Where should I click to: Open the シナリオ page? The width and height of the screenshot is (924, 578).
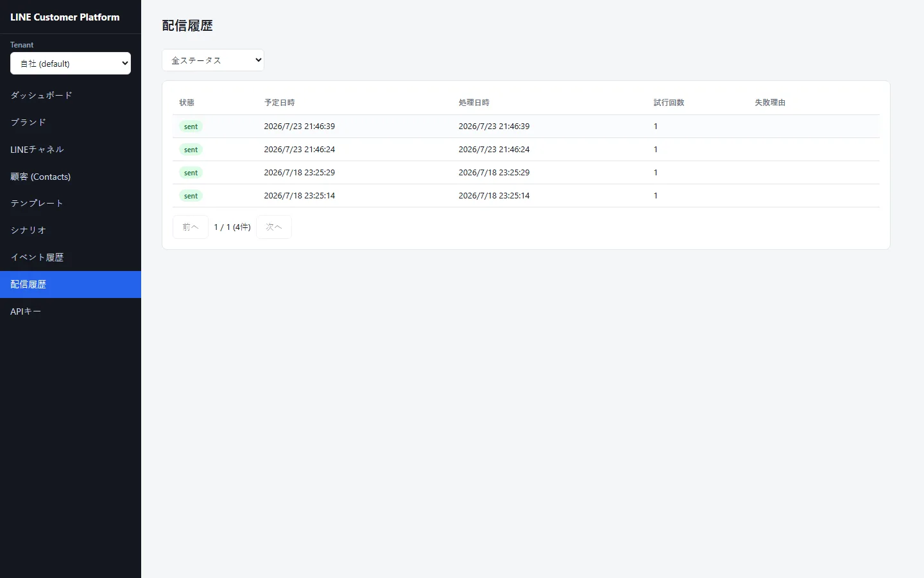pos(71,230)
